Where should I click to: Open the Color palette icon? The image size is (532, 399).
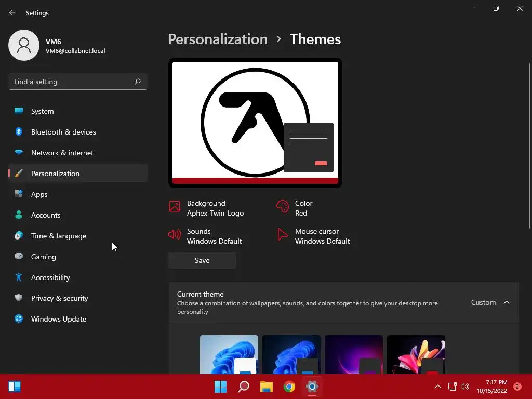coord(282,206)
